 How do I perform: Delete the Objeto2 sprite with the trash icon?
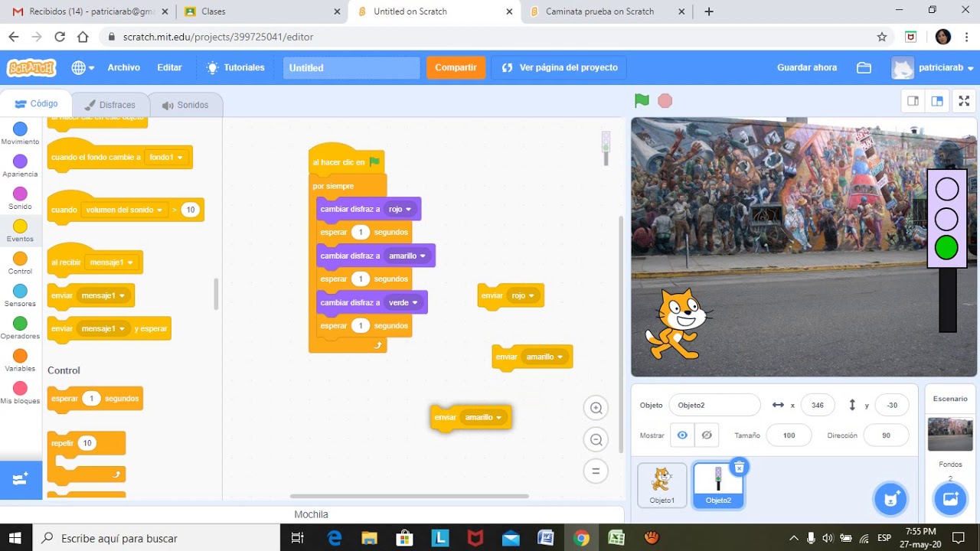pyautogui.click(x=739, y=467)
